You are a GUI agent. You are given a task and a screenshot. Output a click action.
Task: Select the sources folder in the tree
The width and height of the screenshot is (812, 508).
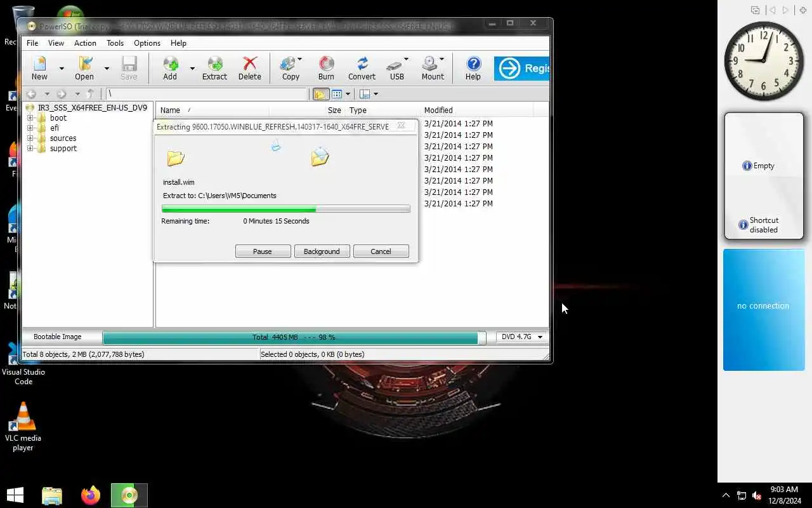pos(63,138)
